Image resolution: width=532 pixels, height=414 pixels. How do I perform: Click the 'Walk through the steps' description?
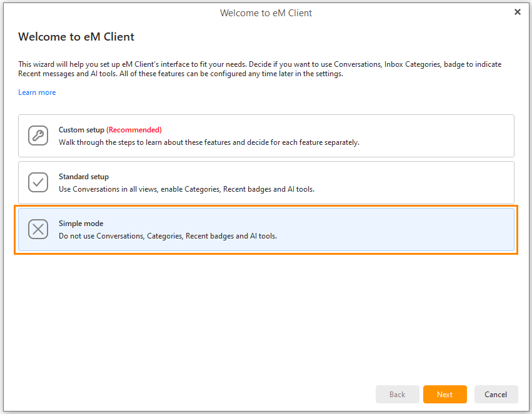(x=209, y=142)
